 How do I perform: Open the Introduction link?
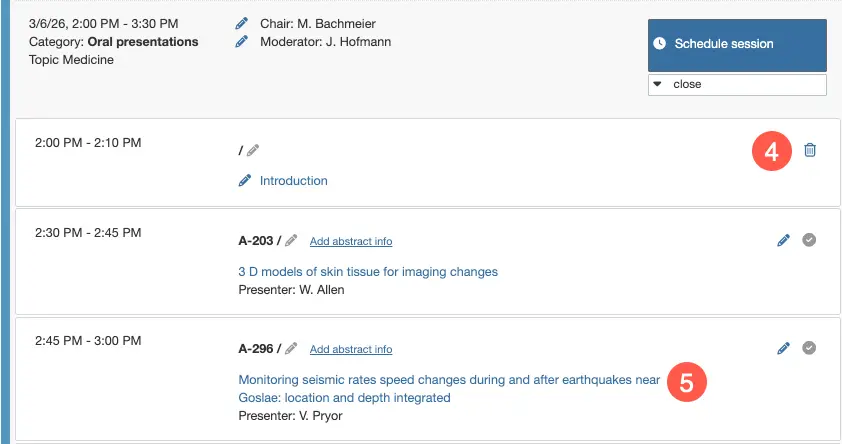pyautogui.click(x=293, y=181)
